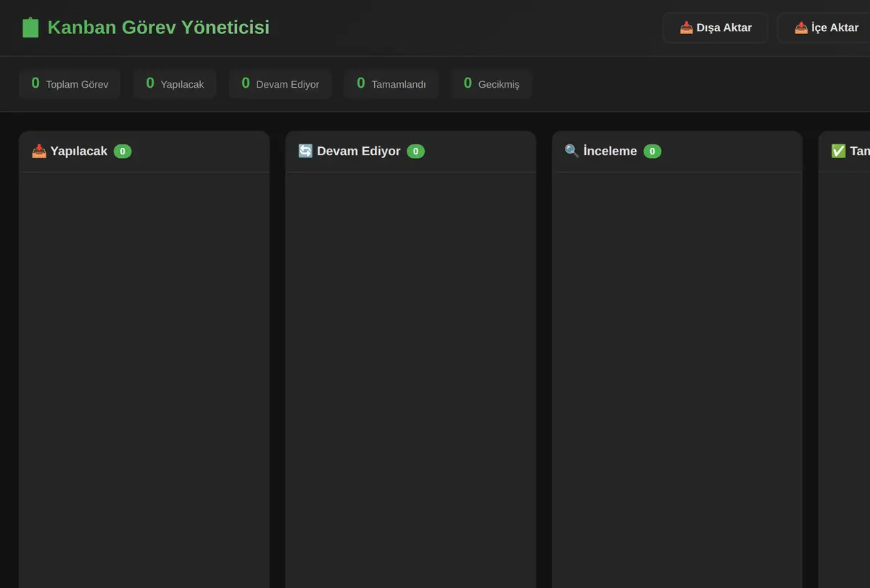
Task: Click the Devam Ediyor column refresh icon
Action: pos(305,151)
